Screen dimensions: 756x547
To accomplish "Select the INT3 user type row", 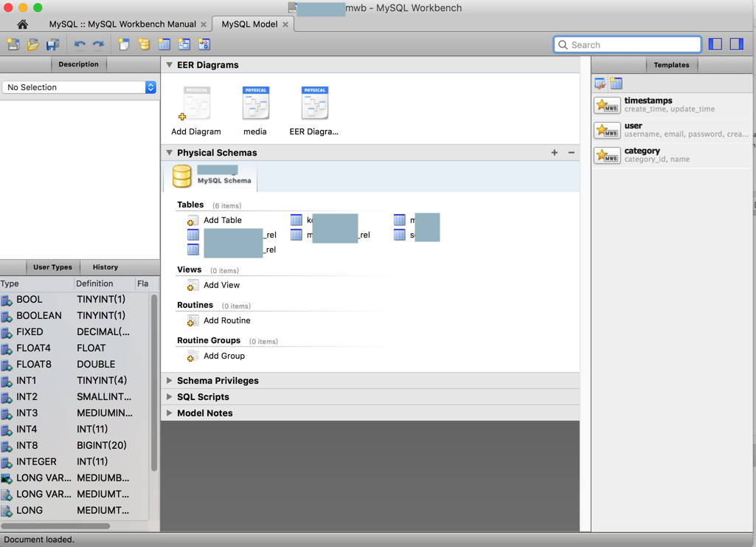I will (74, 413).
